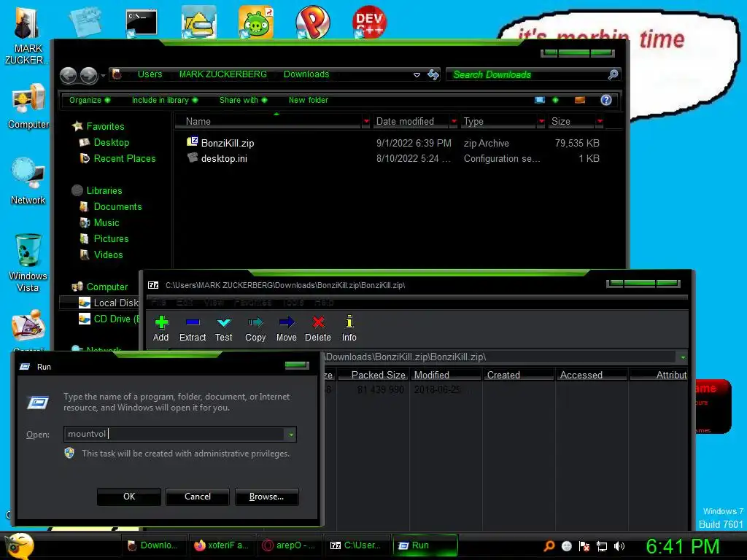Open the Organize dropdown menu
747x560 pixels.
tap(90, 100)
